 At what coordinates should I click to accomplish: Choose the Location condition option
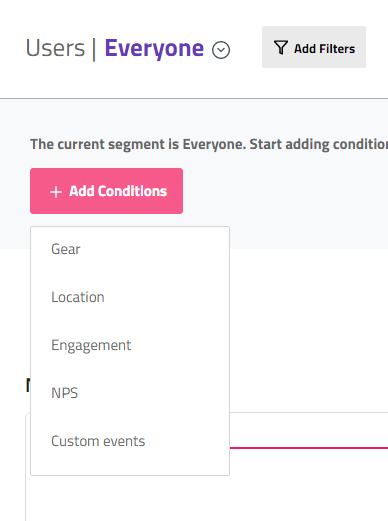[78, 297]
